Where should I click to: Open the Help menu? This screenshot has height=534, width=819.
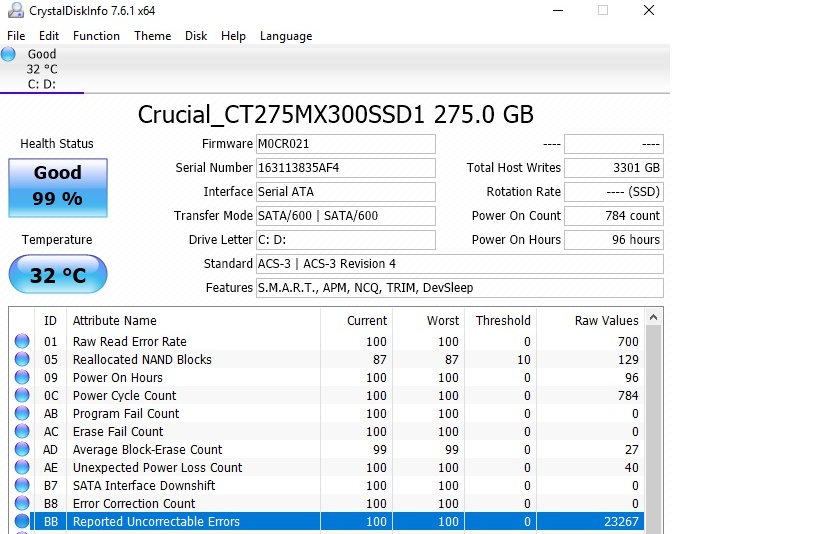[x=233, y=36]
